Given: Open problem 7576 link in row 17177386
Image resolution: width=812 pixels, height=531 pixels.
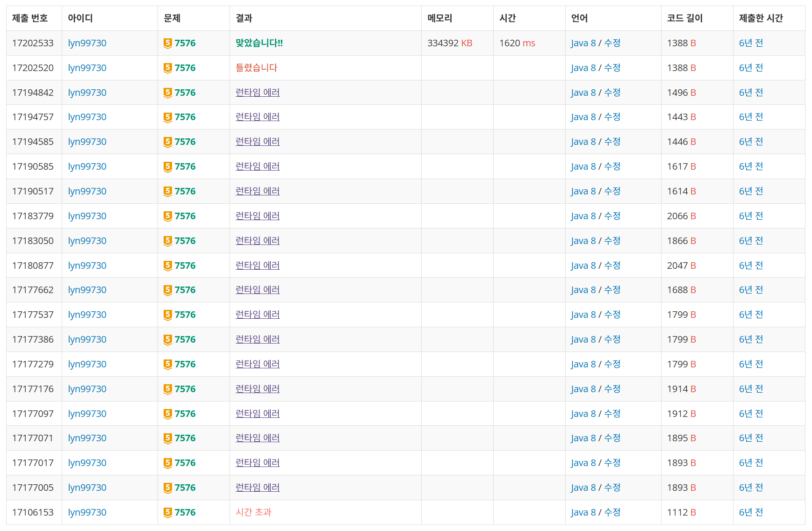Looking at the screenshot, I should pyautogui.click(x=185, y=339).
